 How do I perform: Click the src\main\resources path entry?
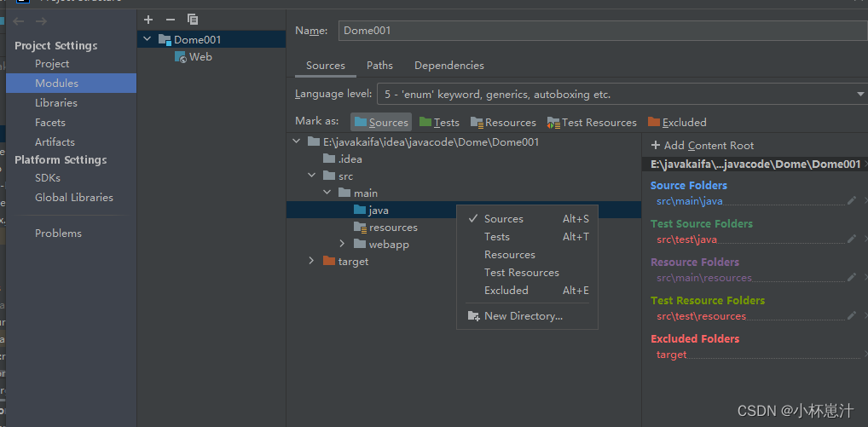tap(704, 278)
